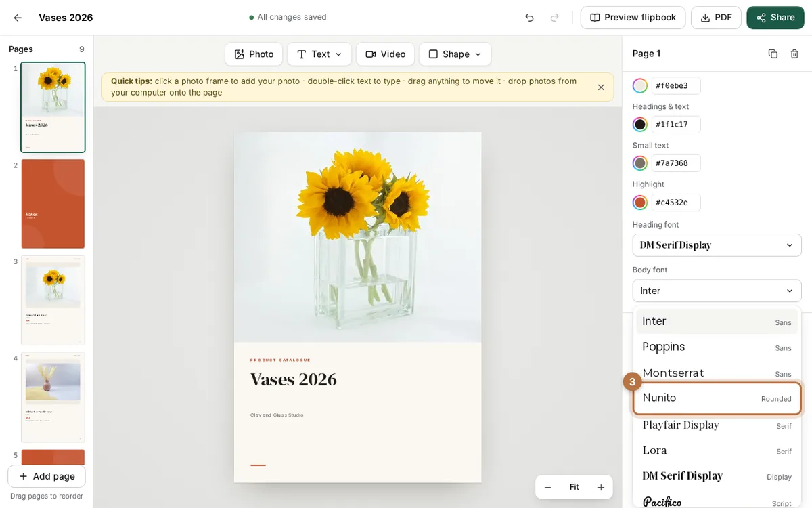Open the Highlight color swatch

coord(640,203)
